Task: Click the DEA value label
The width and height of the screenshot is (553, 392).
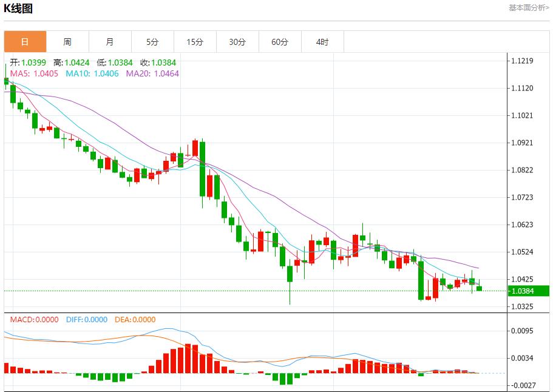Action: pos(134,320)
